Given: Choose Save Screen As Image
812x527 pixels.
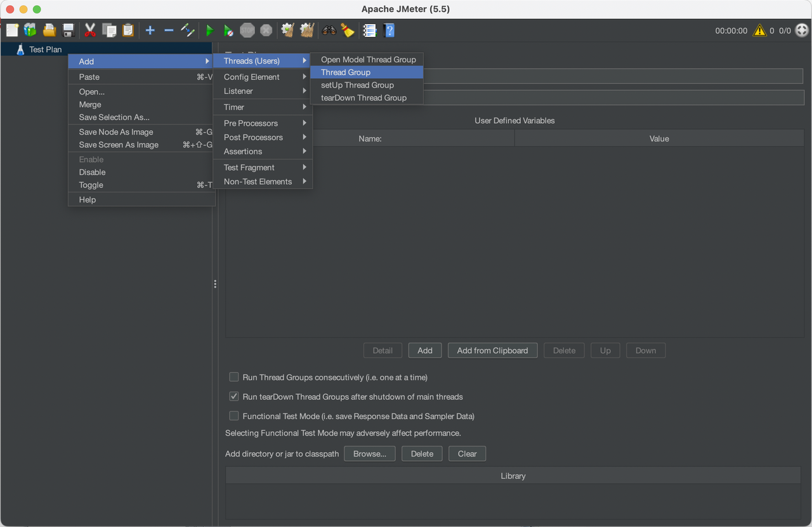Looking at the screenshot, I should (x=141, y=144).
